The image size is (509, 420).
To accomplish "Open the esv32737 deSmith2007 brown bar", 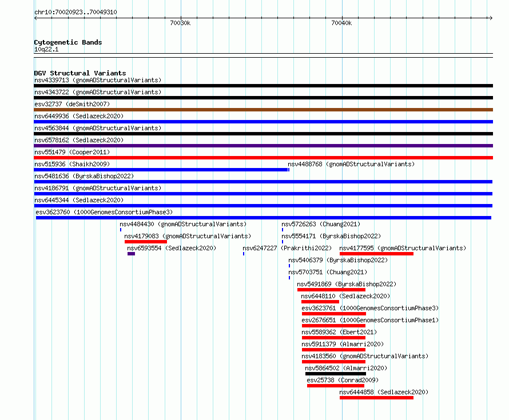I will 263,110.
